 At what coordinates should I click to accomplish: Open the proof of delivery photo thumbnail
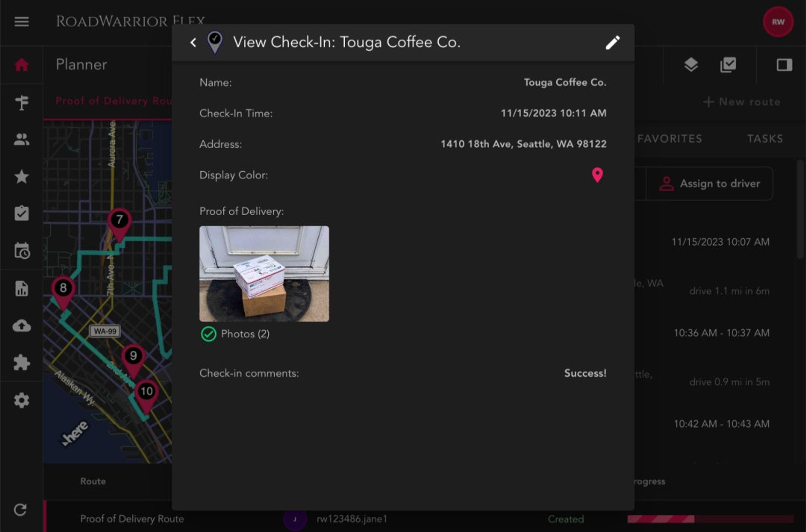click(x=264, y=274)
